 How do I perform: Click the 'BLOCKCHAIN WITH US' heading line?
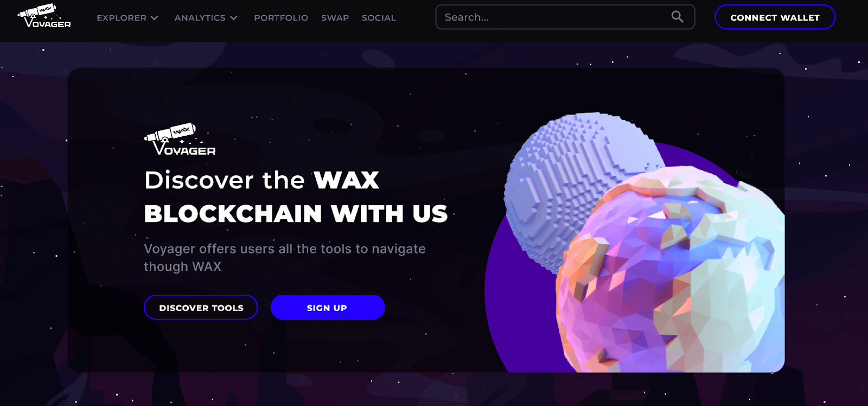(x=296, y=214)
